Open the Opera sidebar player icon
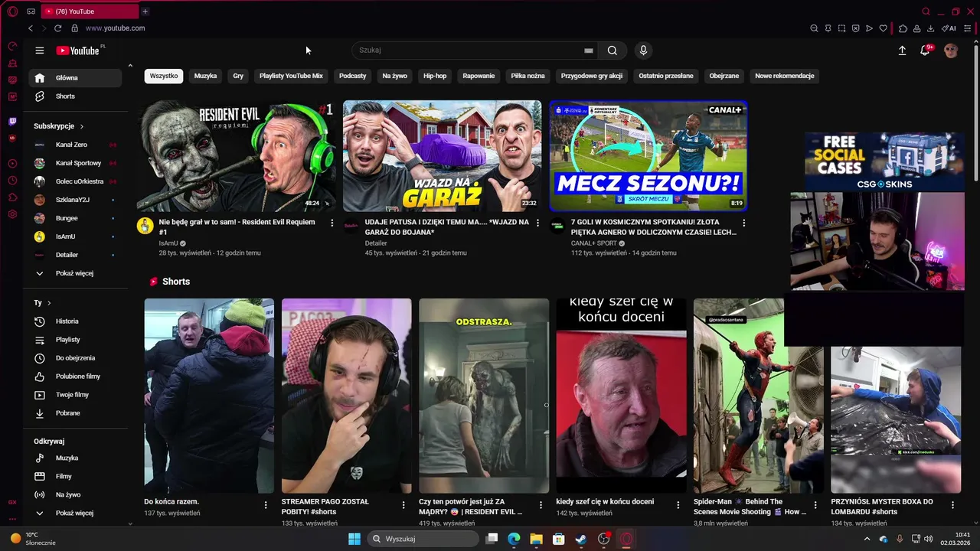 [x=12, y=164]
